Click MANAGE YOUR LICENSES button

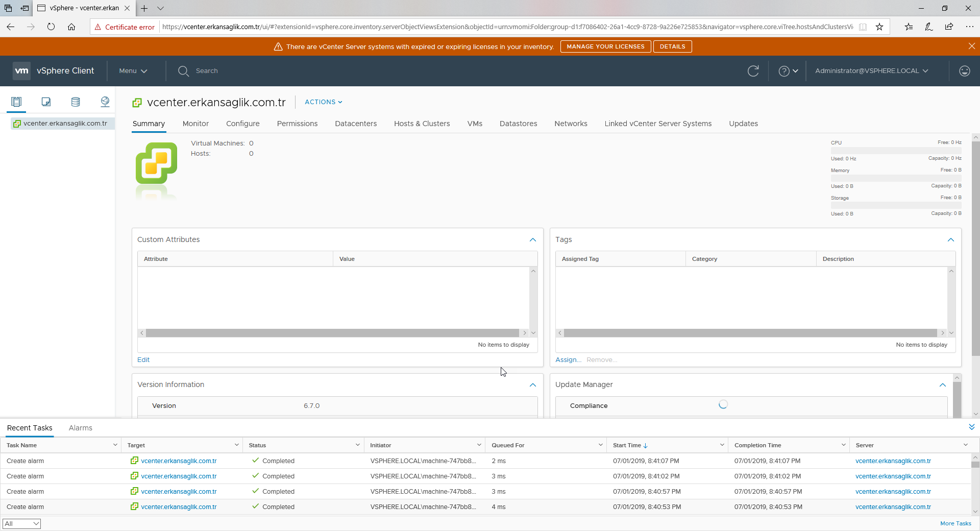coord(605,46)
